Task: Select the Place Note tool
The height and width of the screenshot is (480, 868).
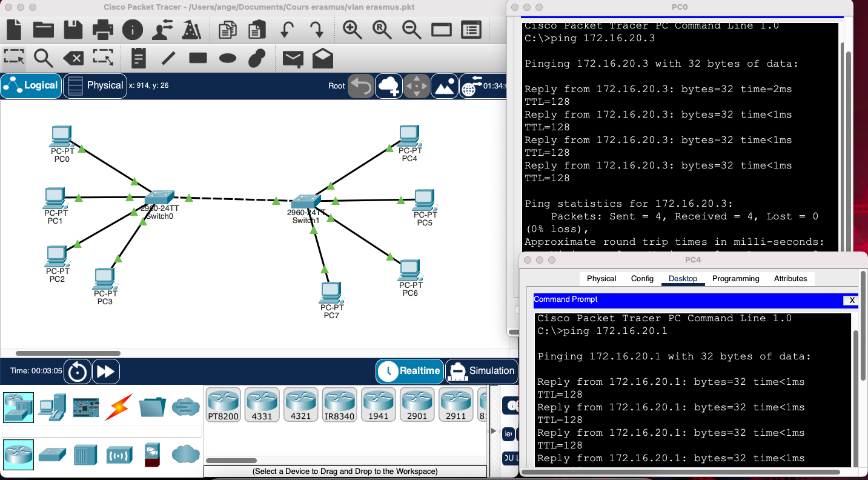Action: coord(138,58)
